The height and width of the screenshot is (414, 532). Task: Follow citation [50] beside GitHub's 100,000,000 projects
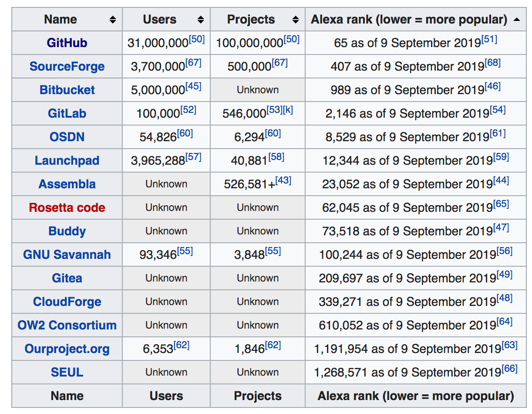click(292, 39)
